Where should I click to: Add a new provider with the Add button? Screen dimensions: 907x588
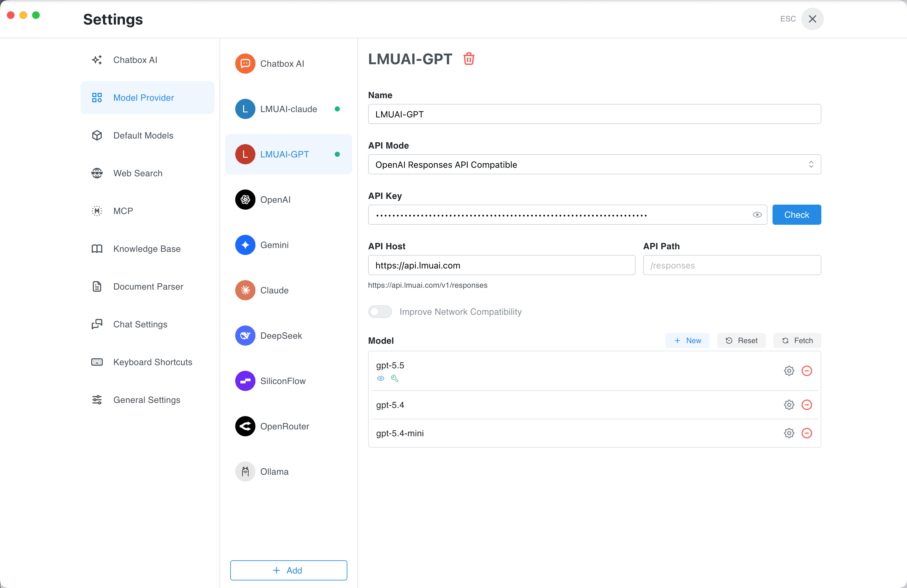pos(288,570)
